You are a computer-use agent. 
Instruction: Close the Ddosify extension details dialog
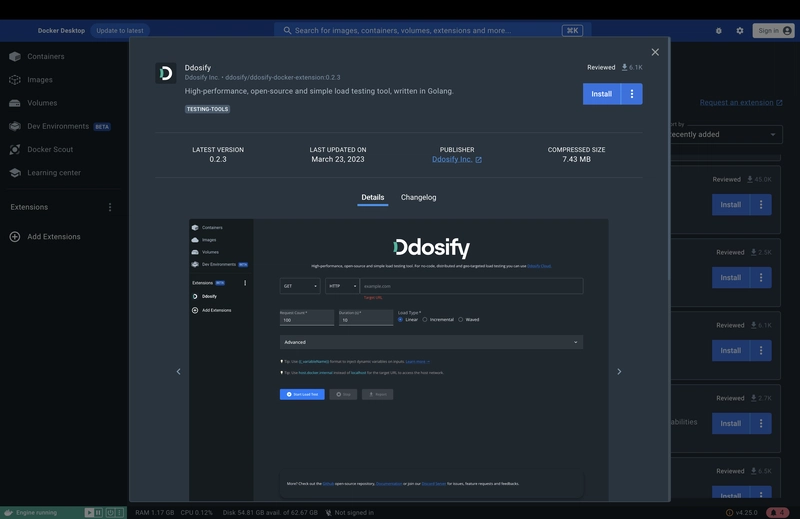[655, 52]
